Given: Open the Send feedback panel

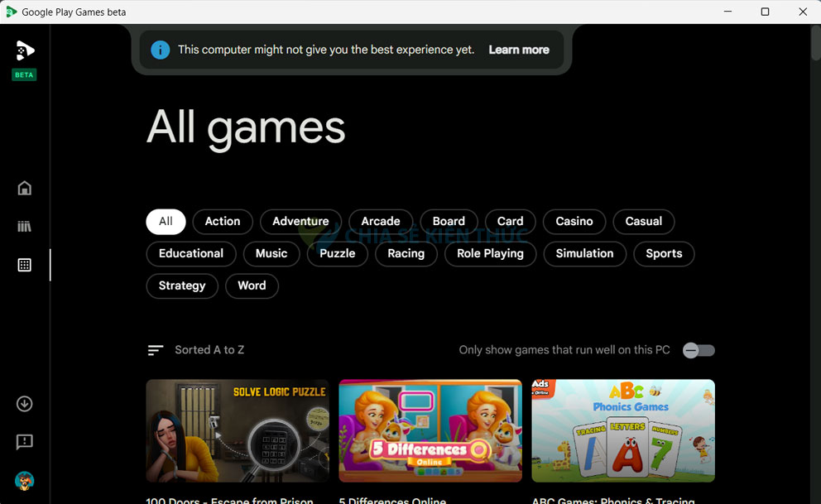Looking at the screenshot, I should tap(24, 442).
